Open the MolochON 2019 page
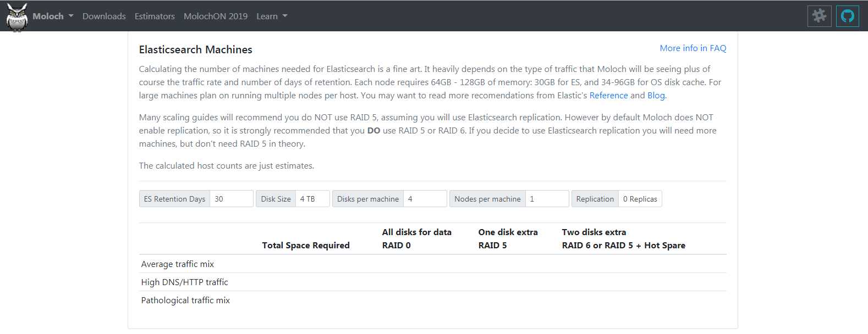The width and height of the screenshot is (868, 334). [x=216, y=16]
